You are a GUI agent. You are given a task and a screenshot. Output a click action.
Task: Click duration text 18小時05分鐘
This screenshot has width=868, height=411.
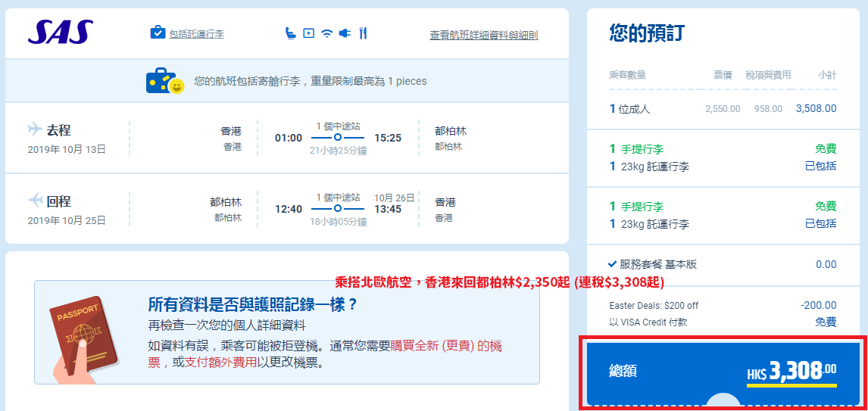339,222
